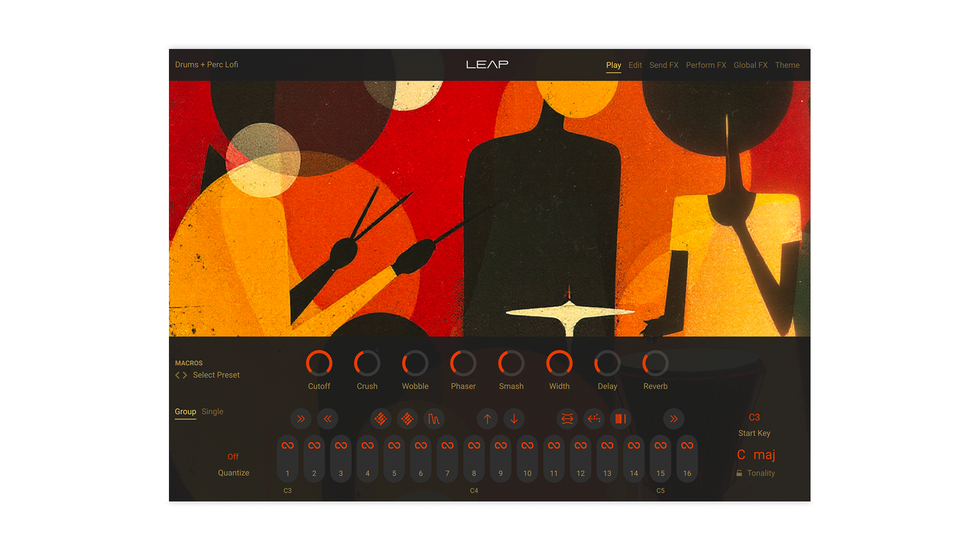
Task: Click the shift pattern left double-chevron icon
Action: (328, 419)
